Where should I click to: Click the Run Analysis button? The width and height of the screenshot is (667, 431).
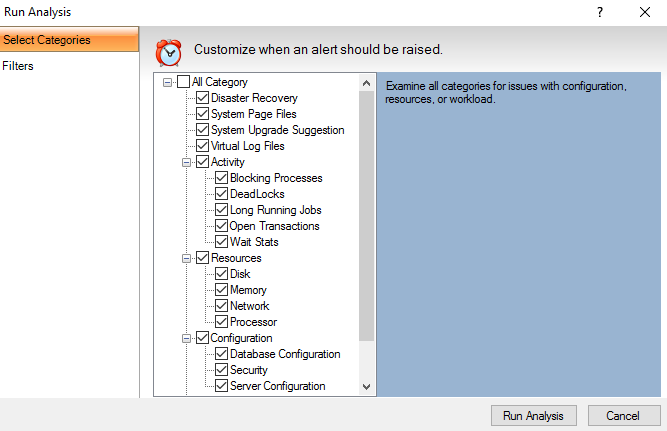[x=533, y=416]
